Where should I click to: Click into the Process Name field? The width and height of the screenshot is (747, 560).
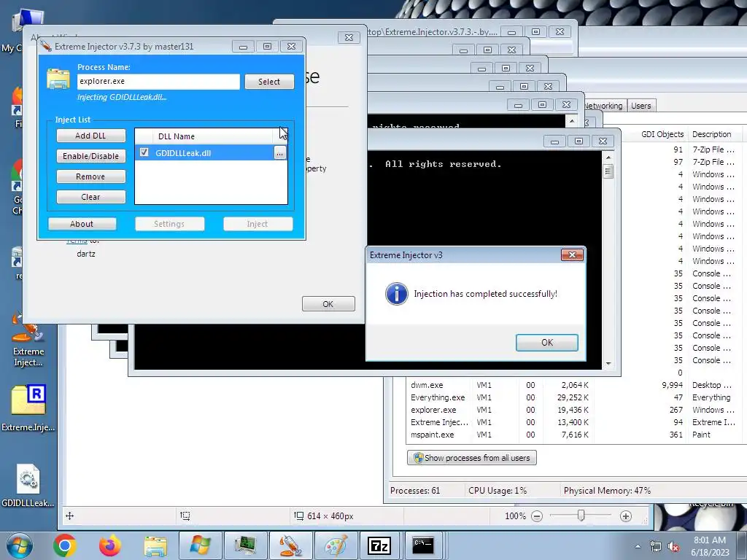click(x=158, y=82)
